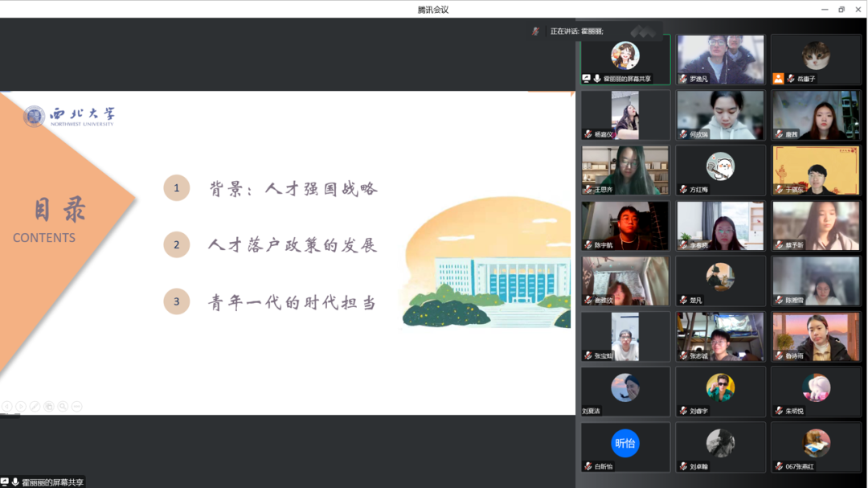Image resolution: width=868 pixels, height=488 pixels.
Task: Click the muted mic icon beside 正在讲话
Action: coord(535,31)
